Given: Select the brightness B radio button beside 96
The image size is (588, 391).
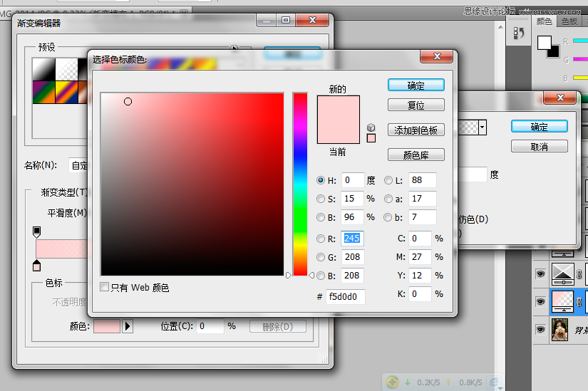Looking at the screenshot, I should pos(321,217).
